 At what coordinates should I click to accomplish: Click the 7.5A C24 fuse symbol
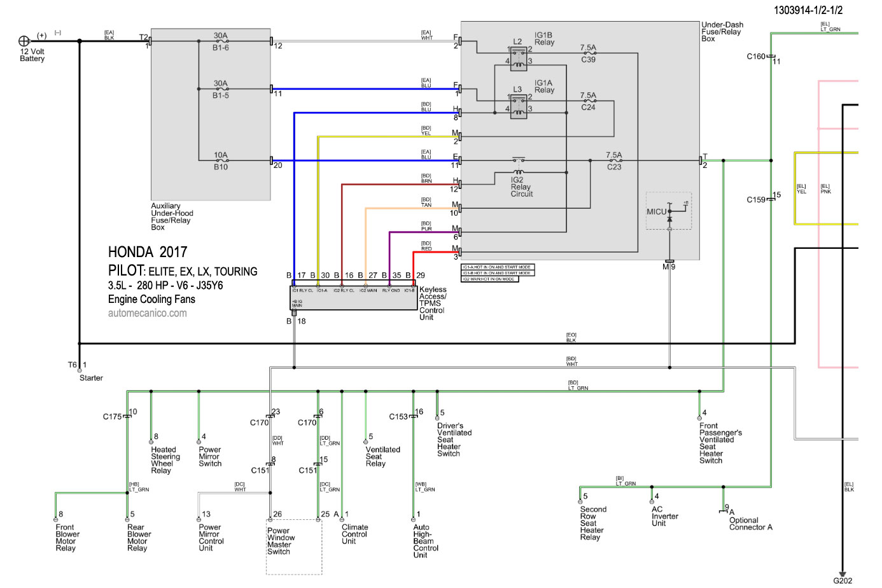point(589,101)
